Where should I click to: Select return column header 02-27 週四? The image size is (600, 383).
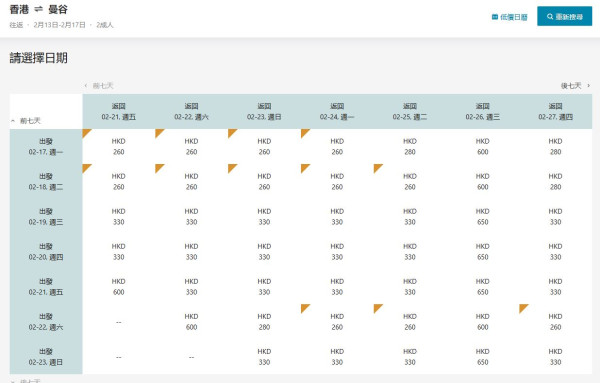coord(556,111)
